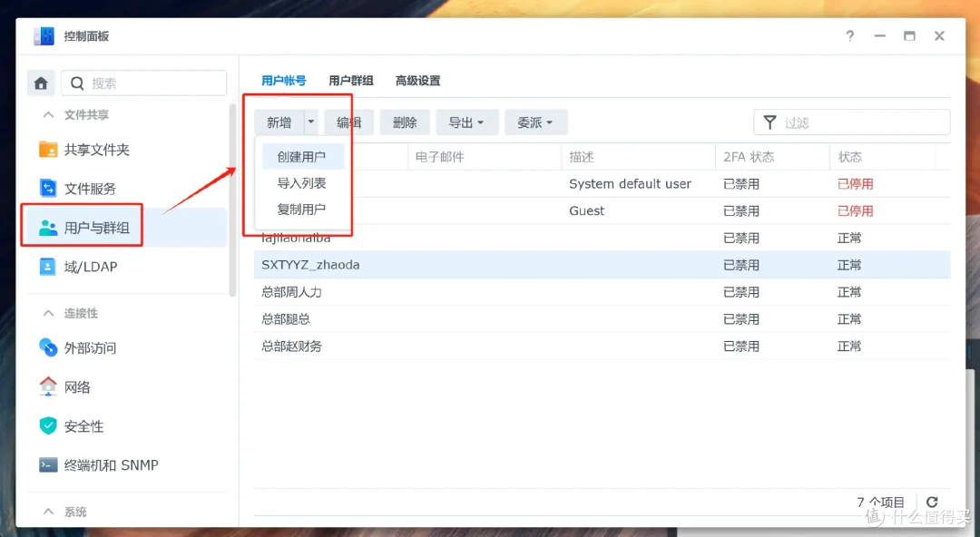The width and height of the screenshot is (980, 537).
Task: Select the SXTYYZ_zhaoda user row
Action: pyautogui.click(x=602, y=265)
